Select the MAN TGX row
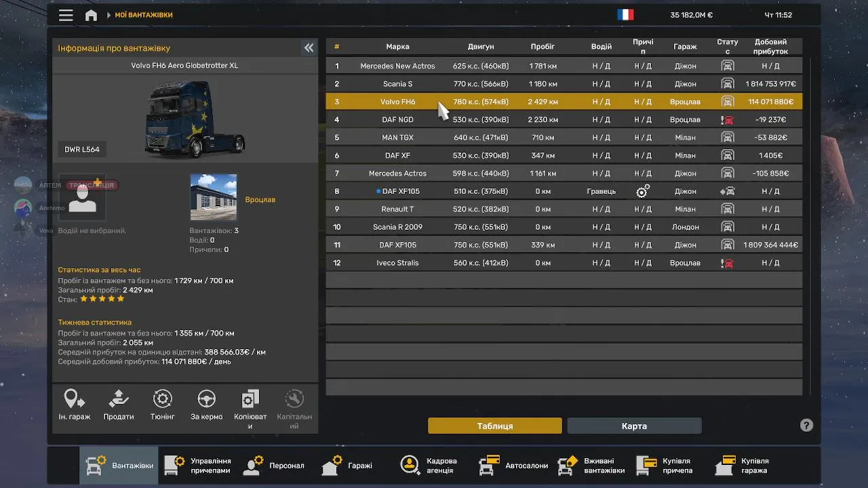This screenshot has height=488, width=868. click(x=564, y=138)
